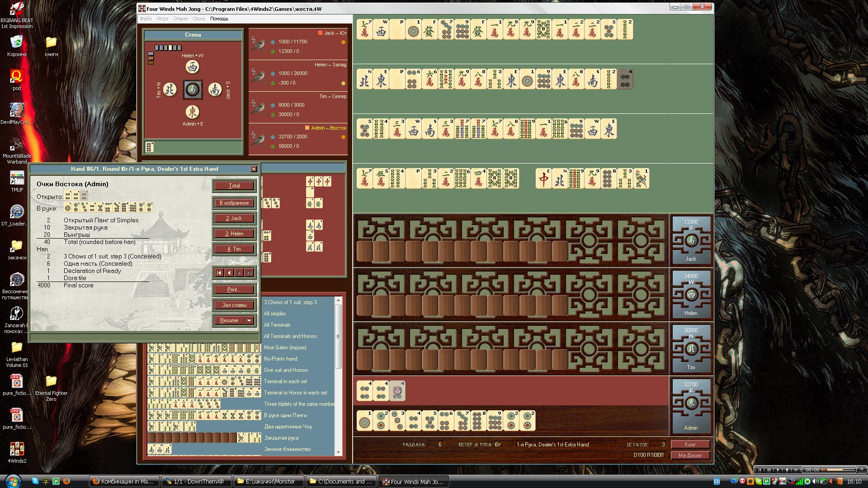This screenshot has height=488, width=868.
Task: Select 'Nine Gates (impure)' list entry
Action: (285, 347)
